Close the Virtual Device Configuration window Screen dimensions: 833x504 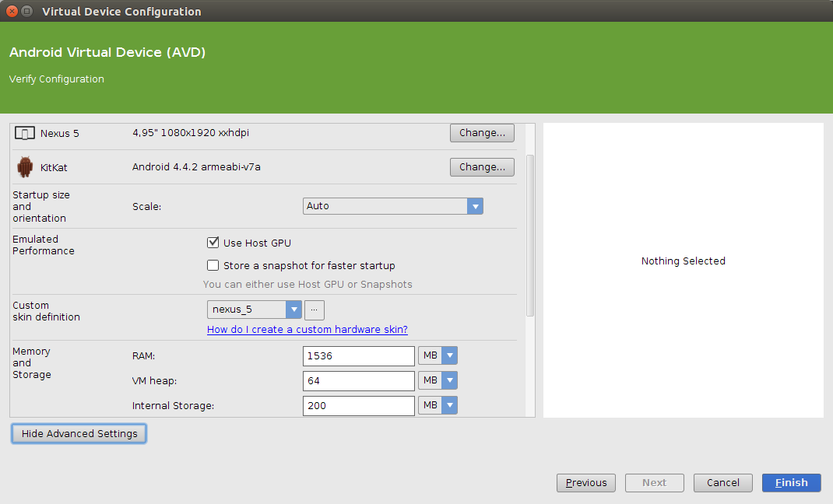[12, 11]
